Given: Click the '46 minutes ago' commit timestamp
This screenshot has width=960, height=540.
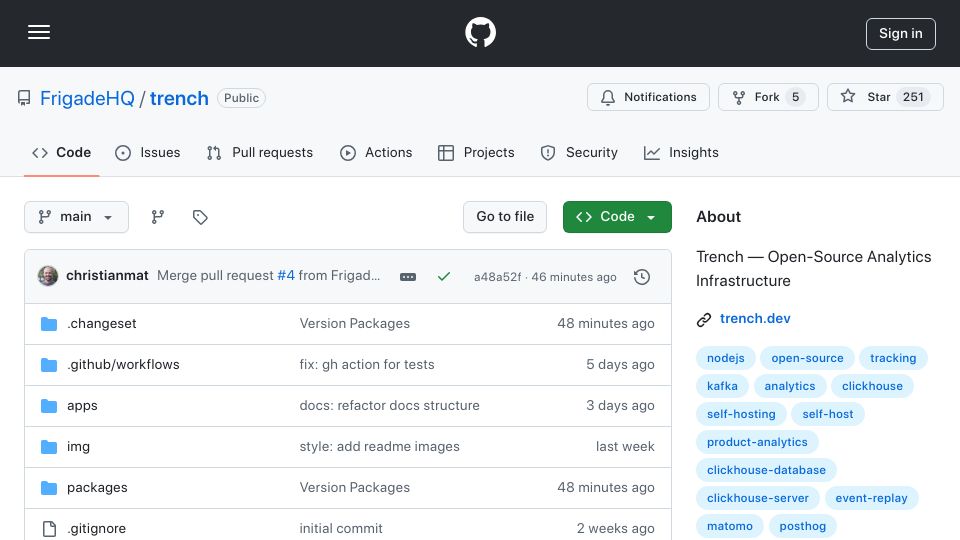Looking at the screenshot, I should pyautogui.click(x=574, y=277).
